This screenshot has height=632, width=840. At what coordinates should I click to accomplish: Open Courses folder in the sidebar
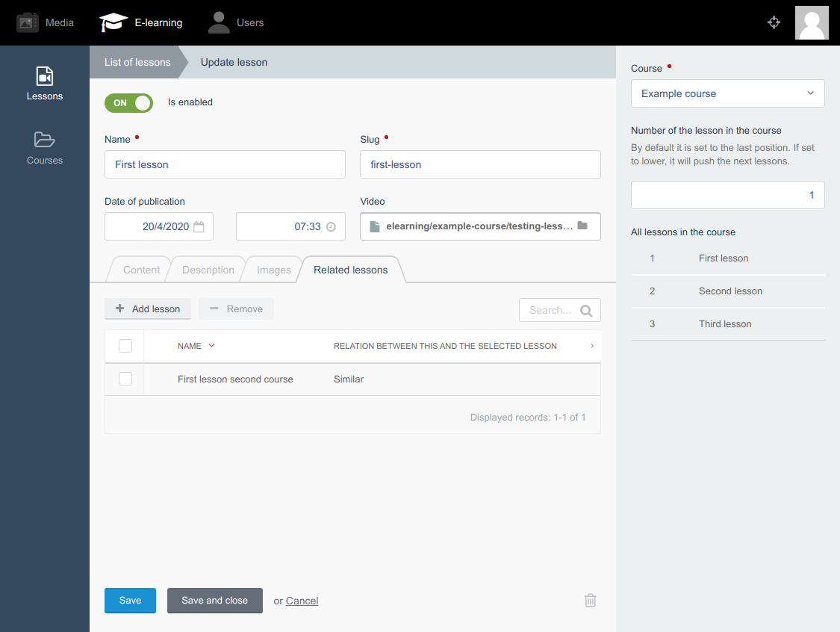tap(45, 148)
